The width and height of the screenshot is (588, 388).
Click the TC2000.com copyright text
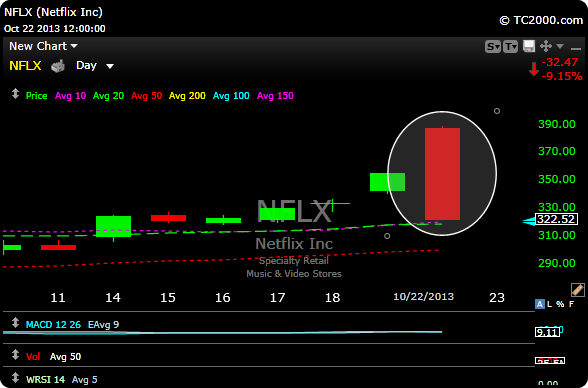pos(541,20)
